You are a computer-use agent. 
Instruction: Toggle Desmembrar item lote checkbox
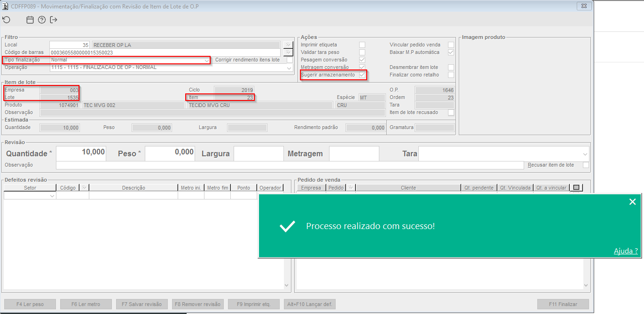coord(451,68)
